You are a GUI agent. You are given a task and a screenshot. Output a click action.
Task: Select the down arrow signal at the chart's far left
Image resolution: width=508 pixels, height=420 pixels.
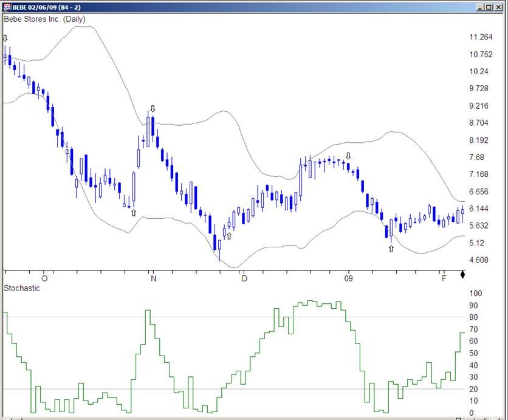point(5,38)
